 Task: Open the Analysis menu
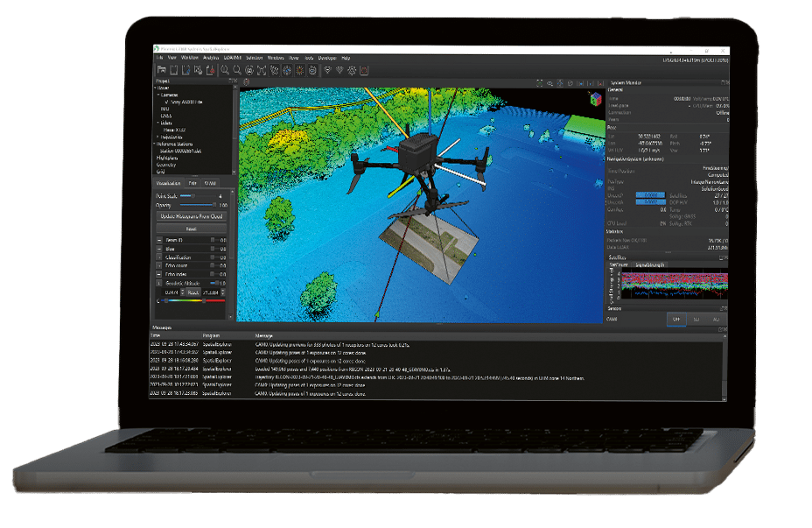click(212, 57)
